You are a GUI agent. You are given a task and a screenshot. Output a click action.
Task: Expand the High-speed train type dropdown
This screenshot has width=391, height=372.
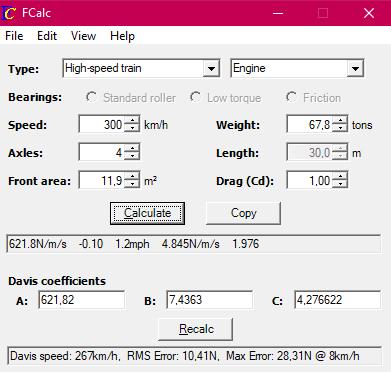coord(211,69)
